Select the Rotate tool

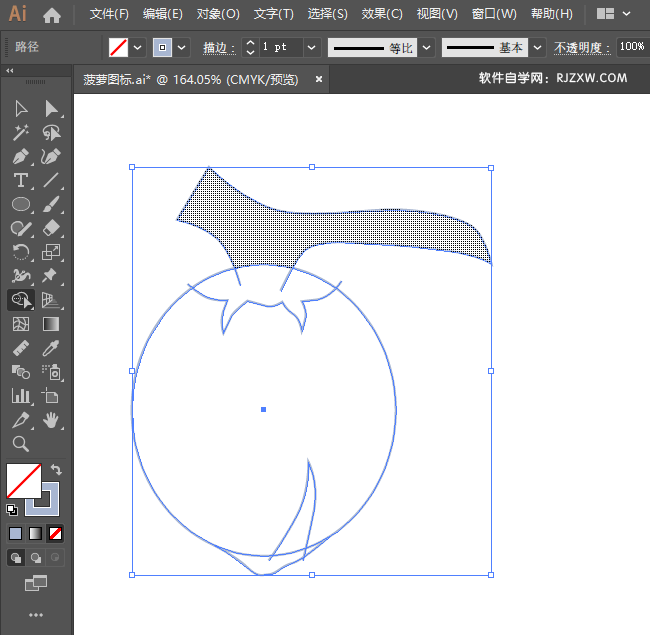tap(20, 252)
